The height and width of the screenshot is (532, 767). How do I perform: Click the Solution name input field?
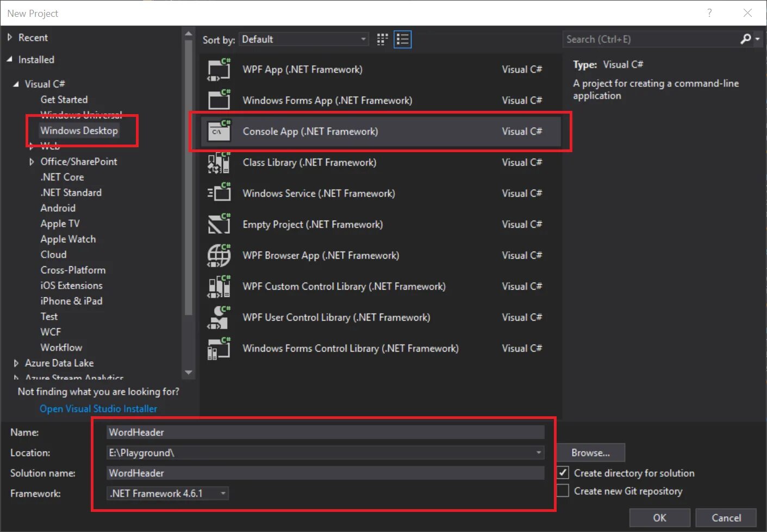[x=326, y=473]
